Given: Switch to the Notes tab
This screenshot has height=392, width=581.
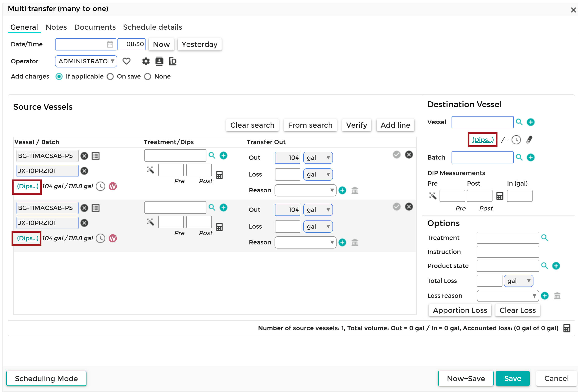Looking at the screenshot, I should tap(56, 27).
